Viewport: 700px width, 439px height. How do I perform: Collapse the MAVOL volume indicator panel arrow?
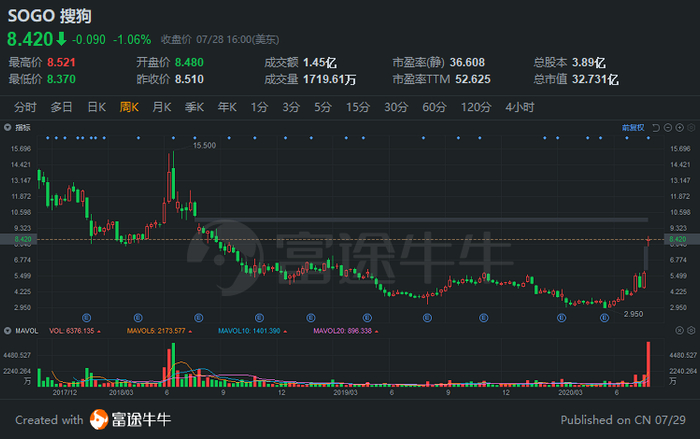point(8,331)
